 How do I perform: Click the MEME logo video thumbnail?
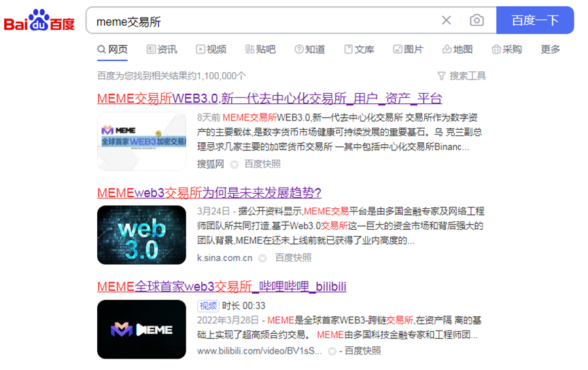(141, 329)
